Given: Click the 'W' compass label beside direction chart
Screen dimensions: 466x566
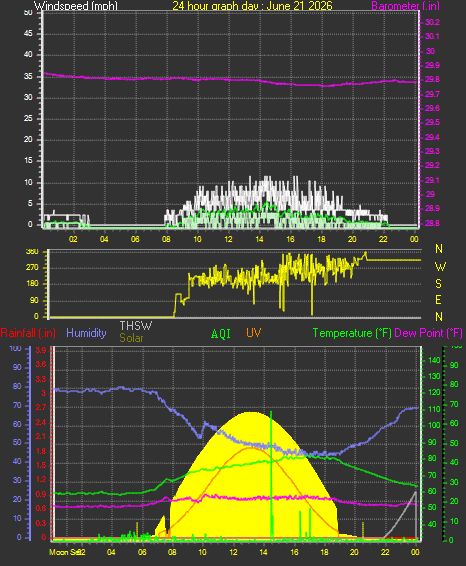Looking at the screenshot, I should (440, 267).
